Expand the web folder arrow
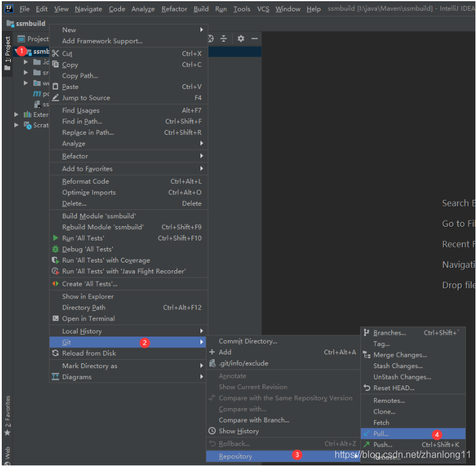 (26, 83)
